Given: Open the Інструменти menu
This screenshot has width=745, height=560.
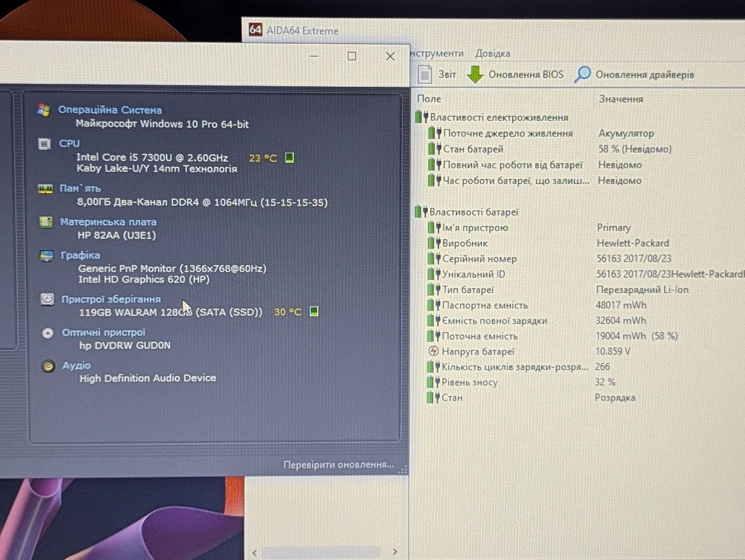Looking at the screenshot, I should (437, 53).
